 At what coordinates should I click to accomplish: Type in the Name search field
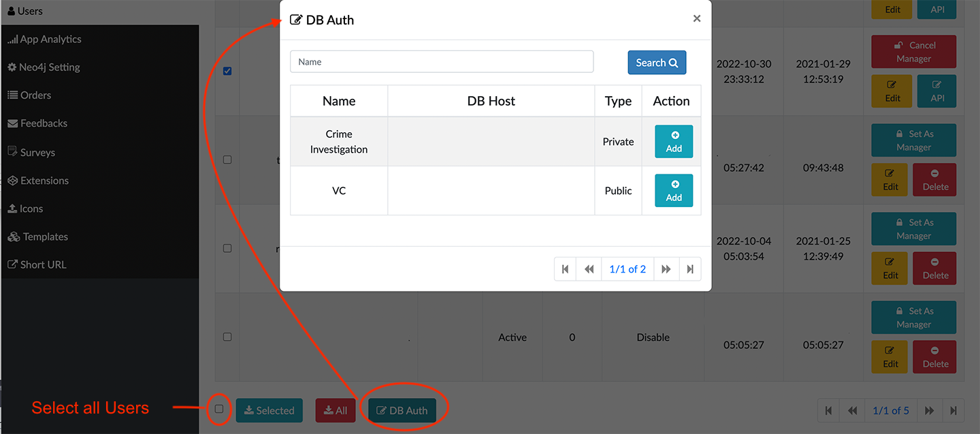442,62
